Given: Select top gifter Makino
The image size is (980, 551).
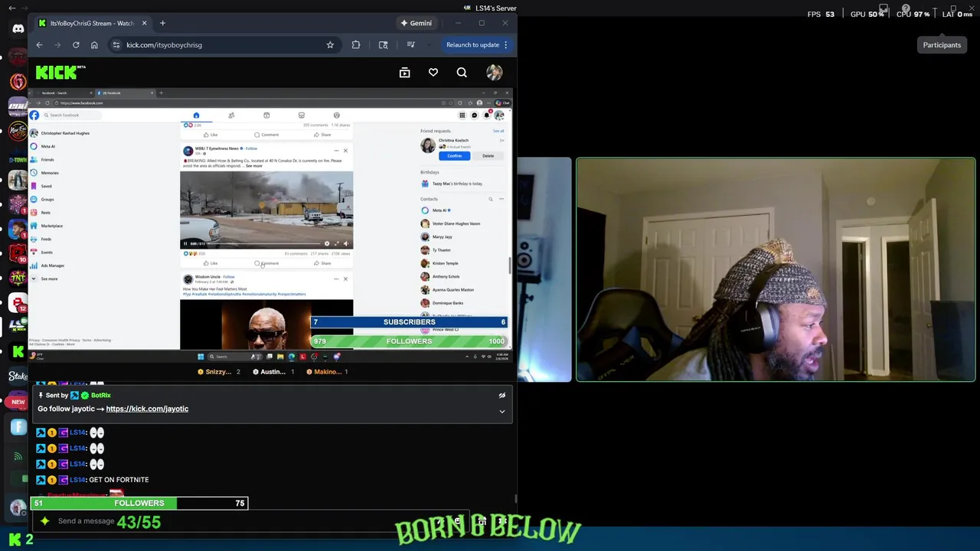Looking at the screenshot, I should click(327, 372).
